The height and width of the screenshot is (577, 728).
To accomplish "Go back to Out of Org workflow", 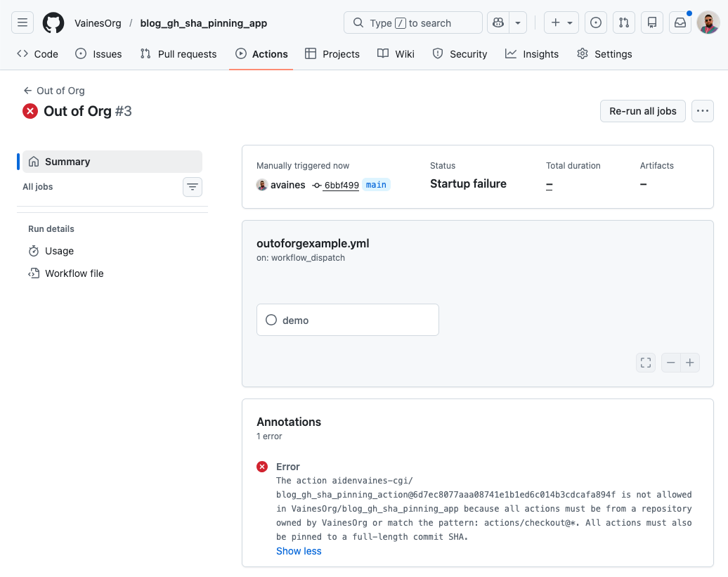I will [x=54, y=91].
